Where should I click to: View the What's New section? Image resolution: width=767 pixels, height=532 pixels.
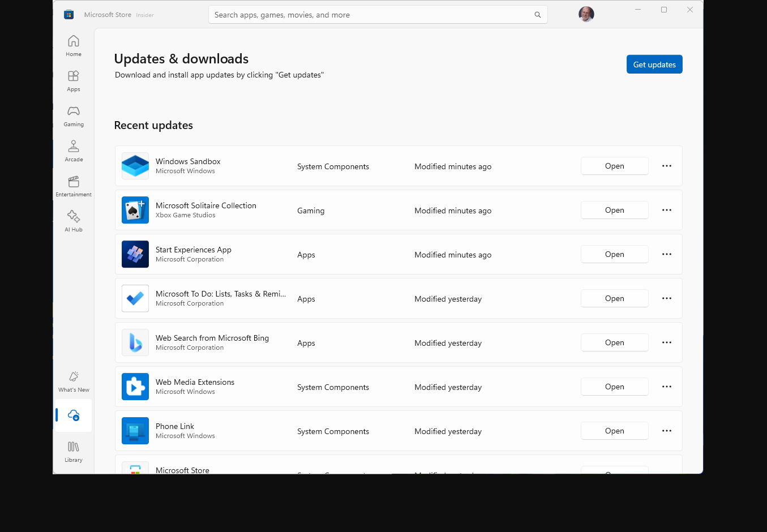pyautogui.click(x=73, y=380)
